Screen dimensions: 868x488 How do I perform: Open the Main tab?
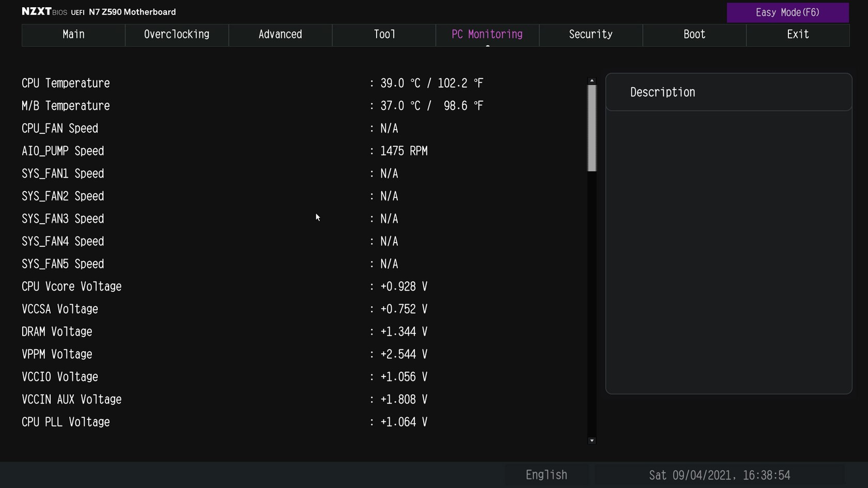click(73, 35)
